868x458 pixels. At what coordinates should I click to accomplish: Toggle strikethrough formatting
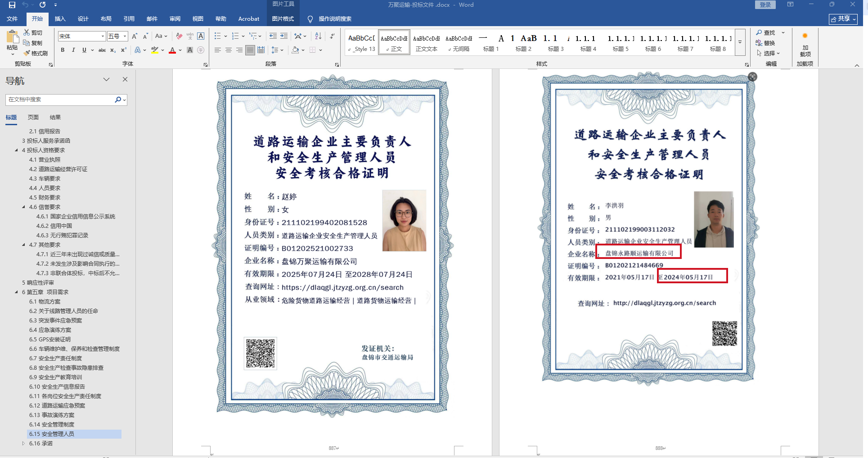click(x=102, y=50)
